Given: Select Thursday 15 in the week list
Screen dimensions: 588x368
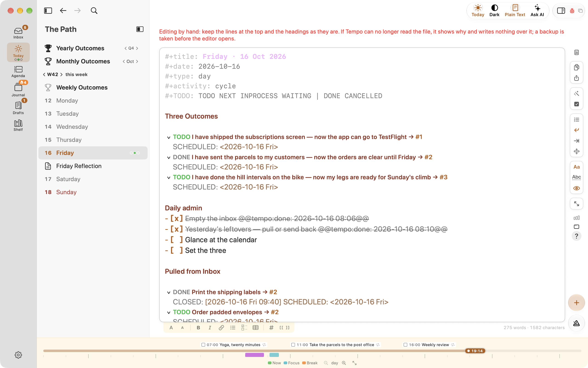Looking at the screenshot, I should 93,140.
